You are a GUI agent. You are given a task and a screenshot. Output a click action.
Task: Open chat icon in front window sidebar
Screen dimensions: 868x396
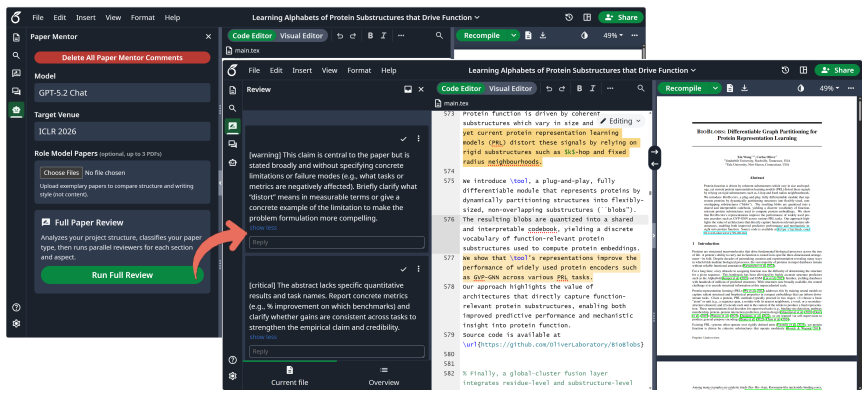pyautogui.click(x=232, y=144)
